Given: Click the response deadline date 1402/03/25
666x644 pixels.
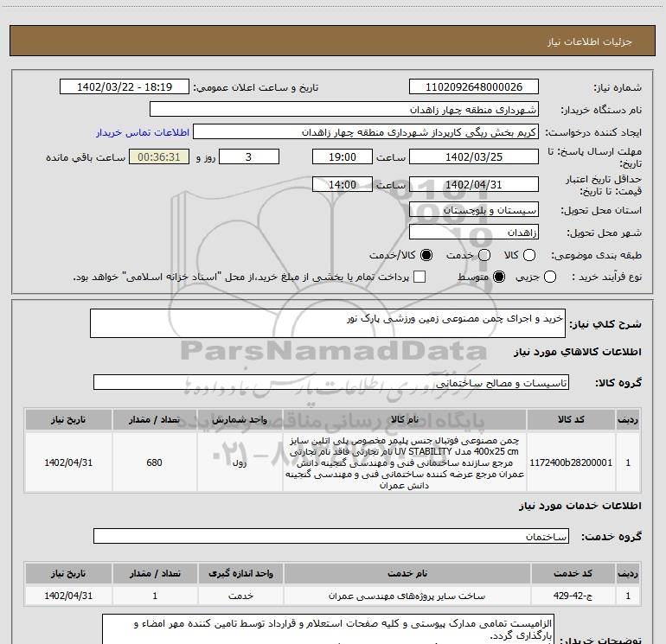Looking at the screenshot, I should [474, 156].
